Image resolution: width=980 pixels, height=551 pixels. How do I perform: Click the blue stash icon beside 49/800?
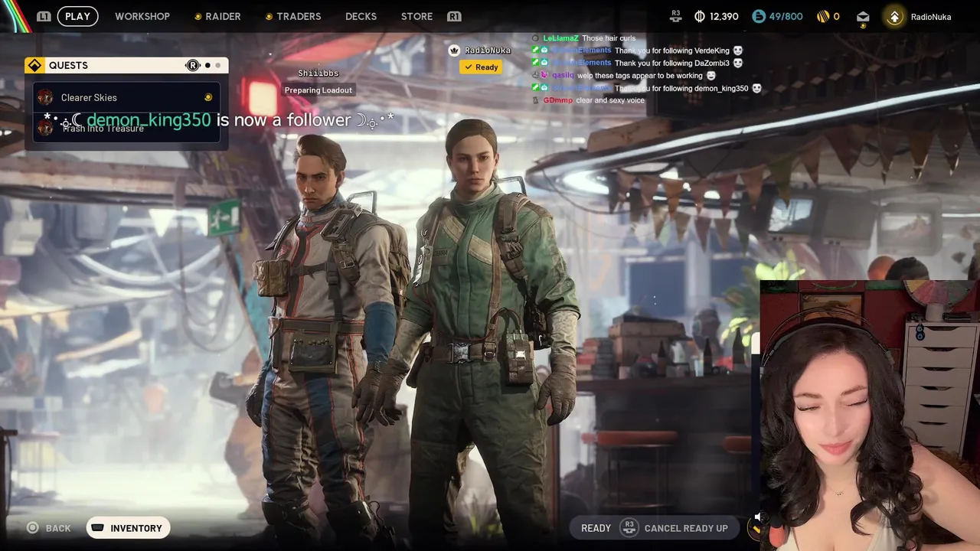(x=758, y=16)
